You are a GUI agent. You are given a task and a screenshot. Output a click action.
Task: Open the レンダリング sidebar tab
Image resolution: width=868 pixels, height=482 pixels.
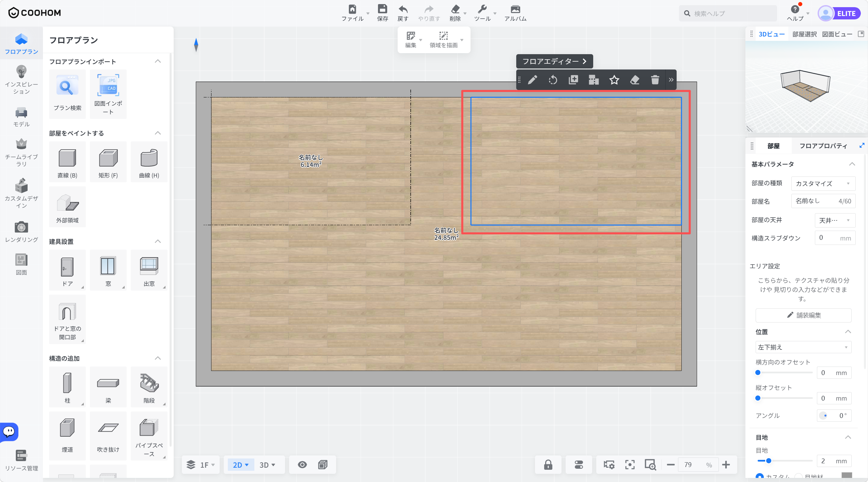tap(21, 232)
